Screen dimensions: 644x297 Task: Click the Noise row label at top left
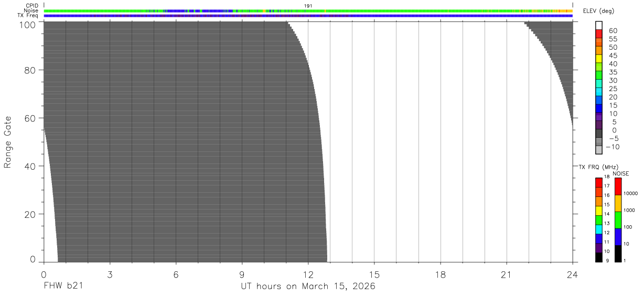click(32, 10)
